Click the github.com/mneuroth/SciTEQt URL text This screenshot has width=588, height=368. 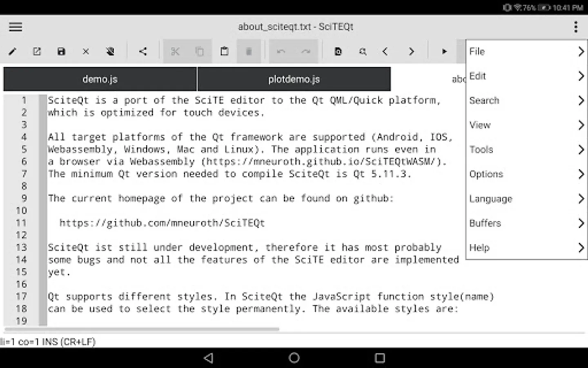tap(162, 223)
